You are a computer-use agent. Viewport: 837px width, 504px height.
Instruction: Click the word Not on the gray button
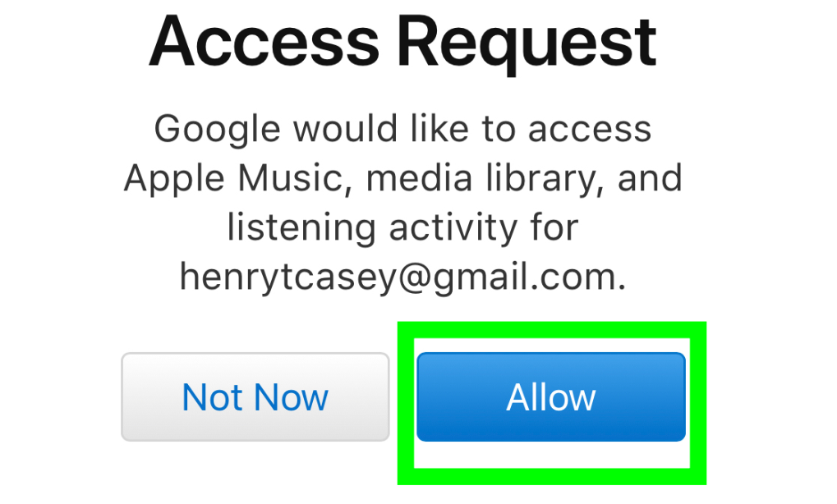(212, 397)
